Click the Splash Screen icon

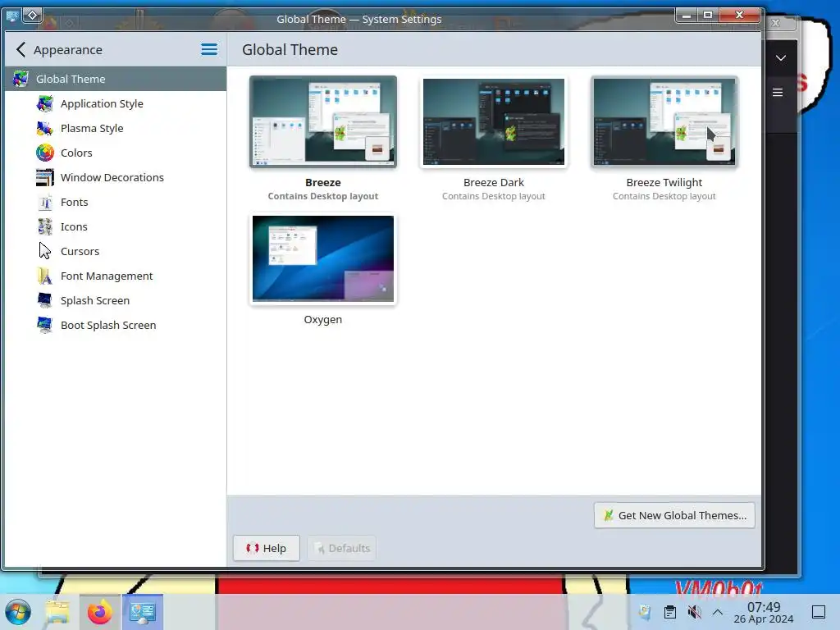tap(45, 300)
